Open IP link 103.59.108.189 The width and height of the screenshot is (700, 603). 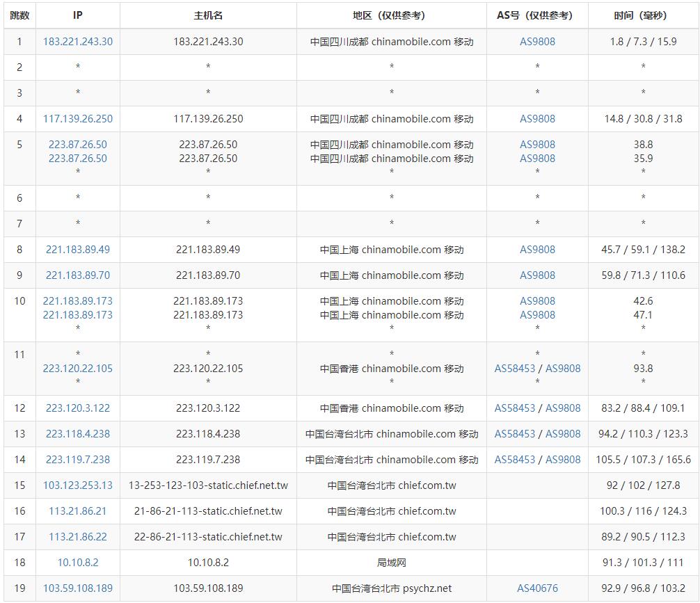[78, 588]
